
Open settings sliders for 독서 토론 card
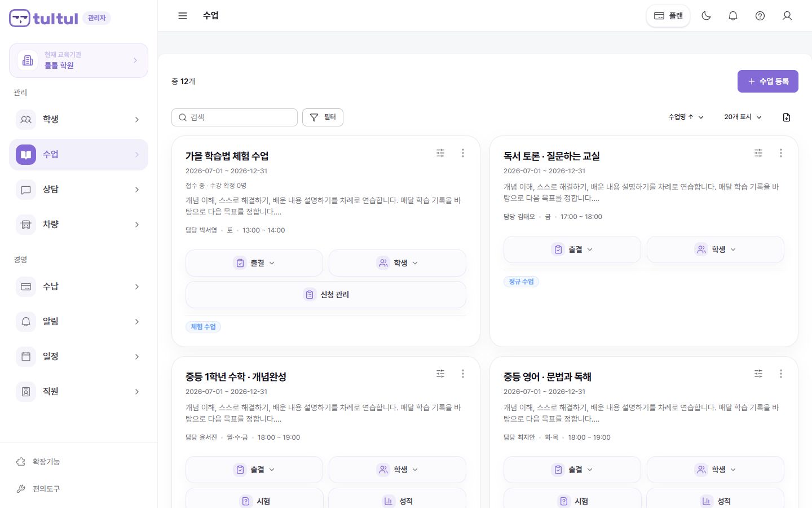coord(758,153)
